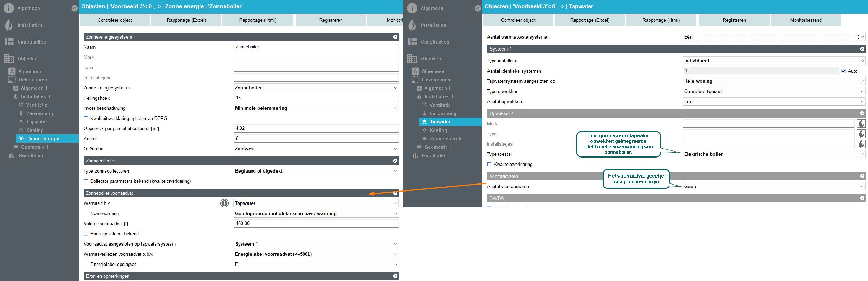Click Rapportage (Html) in the Tapwater window
Screen dimensions: 868x281
pyautogui.click(x=661, y=20)
